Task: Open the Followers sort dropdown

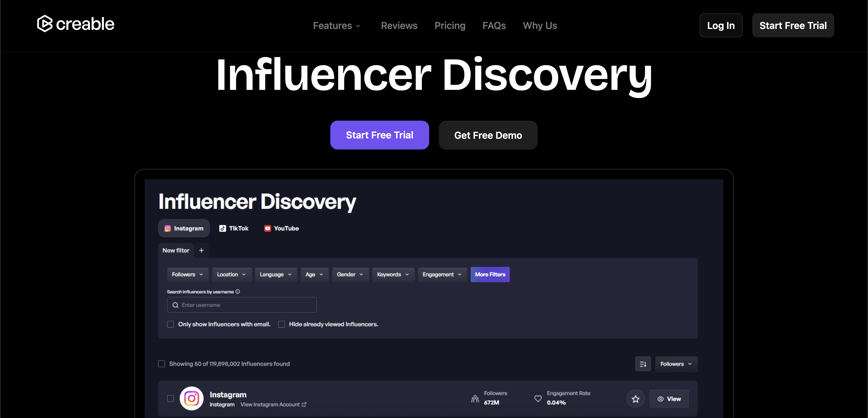Action: tap(676, 364)
